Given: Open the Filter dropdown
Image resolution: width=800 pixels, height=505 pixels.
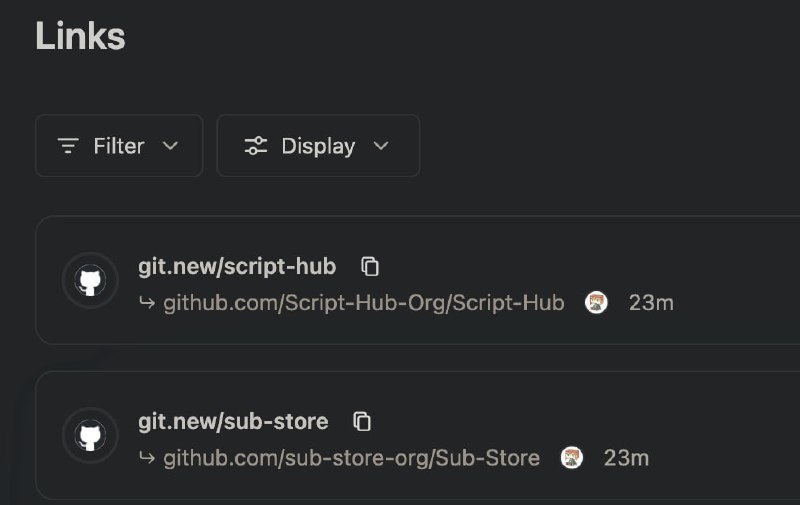Looking at the screenshot, I should pyautogui.click(x=119, y=146).
